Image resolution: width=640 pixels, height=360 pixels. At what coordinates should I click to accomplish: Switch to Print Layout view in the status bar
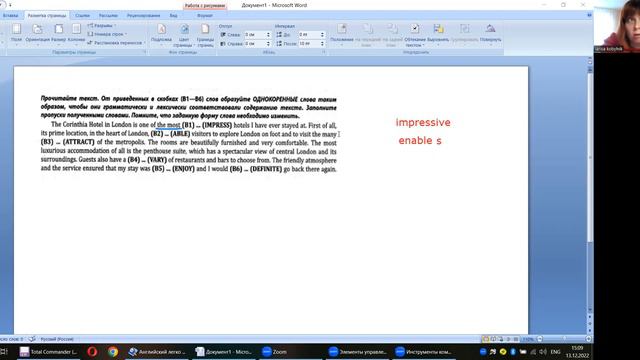(485, 339)
